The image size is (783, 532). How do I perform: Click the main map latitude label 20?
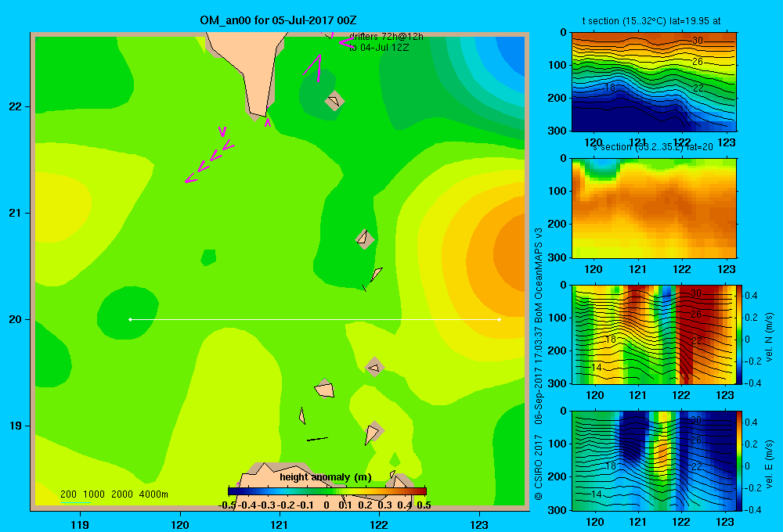tap(16, 319)
